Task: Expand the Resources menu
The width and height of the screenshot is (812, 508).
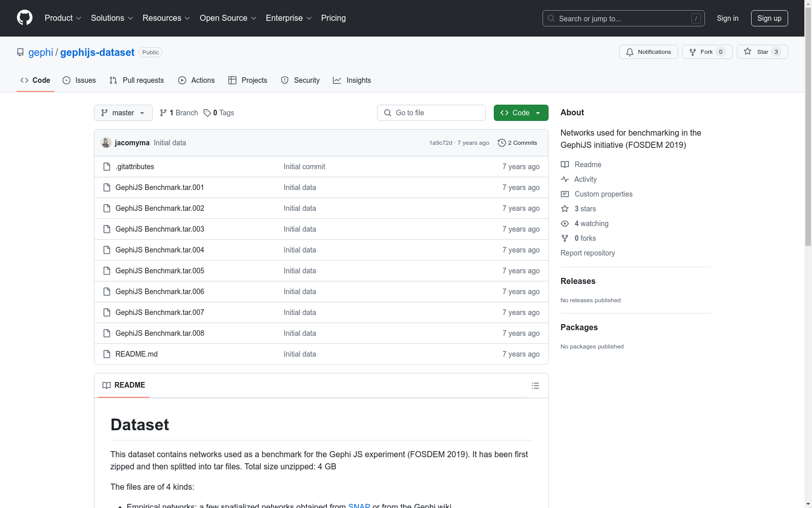Action: (166, 18)
